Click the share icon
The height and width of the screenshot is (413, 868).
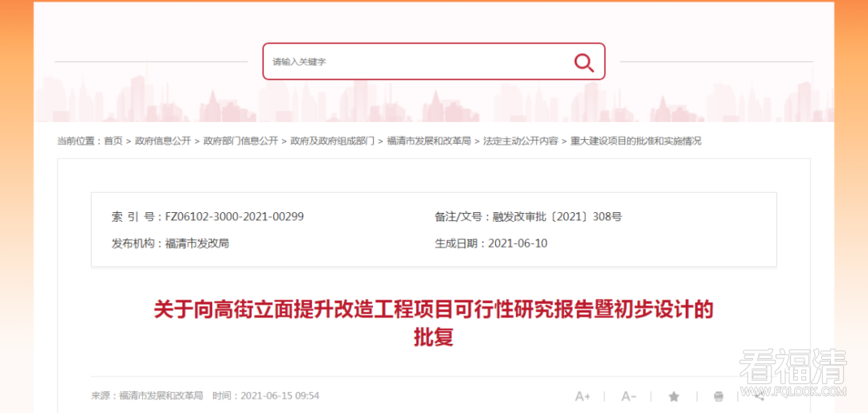[x=760, y=396]
